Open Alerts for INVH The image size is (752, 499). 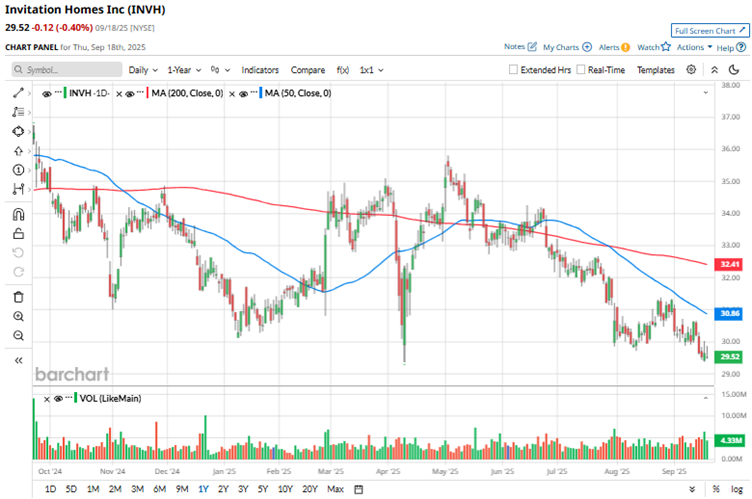(x=614, y=47)
